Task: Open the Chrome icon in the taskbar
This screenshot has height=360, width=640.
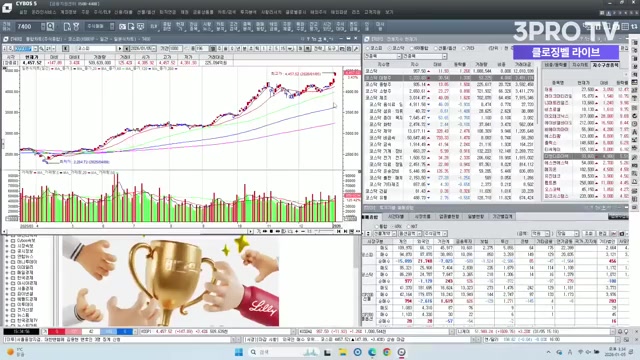Action: pos(387,352)
